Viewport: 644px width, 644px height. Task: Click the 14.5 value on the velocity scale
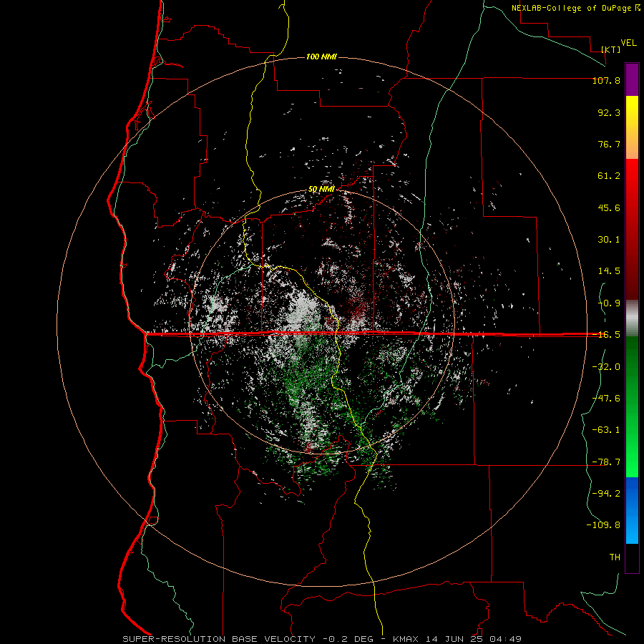tap(609, 271)
